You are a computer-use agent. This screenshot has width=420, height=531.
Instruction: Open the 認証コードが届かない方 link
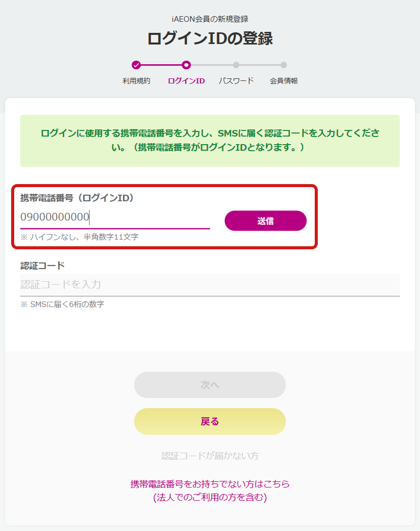209,455
